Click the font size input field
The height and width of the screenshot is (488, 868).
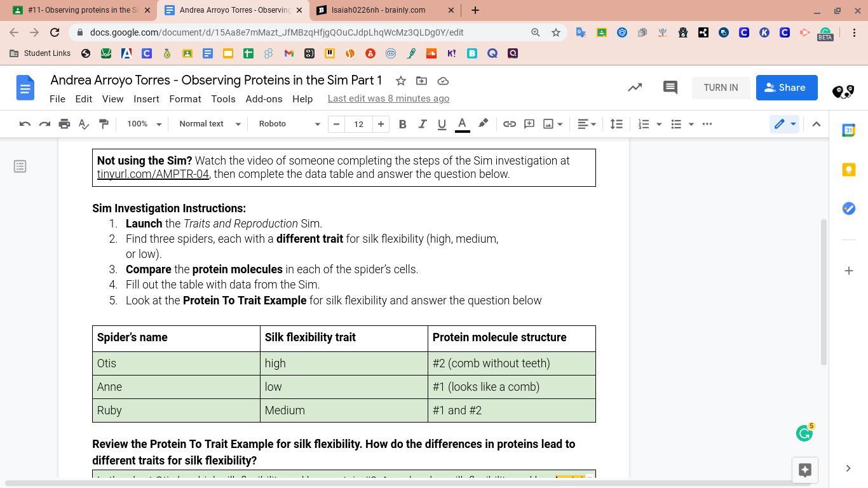(x=358, y=124)
